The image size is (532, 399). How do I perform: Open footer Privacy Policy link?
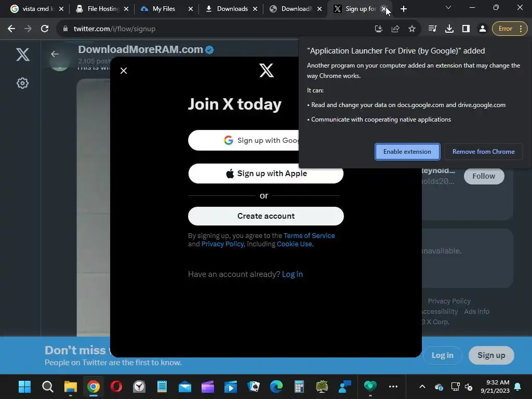click(449, 301)
